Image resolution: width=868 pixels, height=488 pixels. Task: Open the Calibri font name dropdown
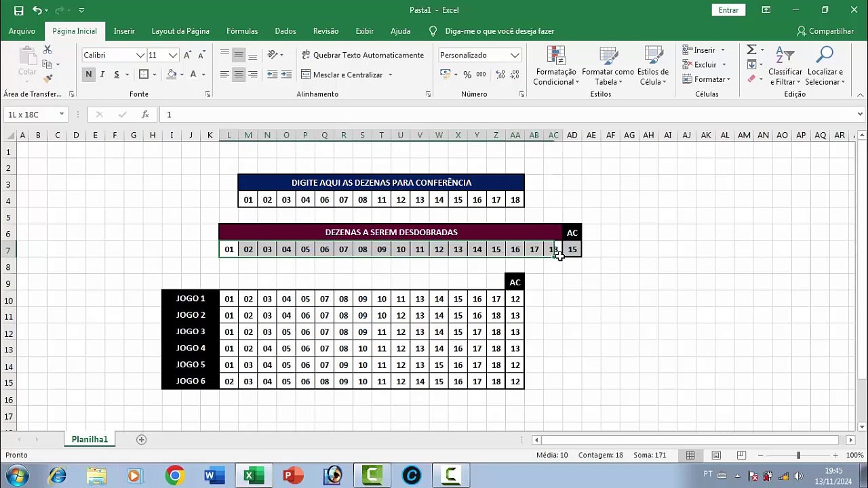pyautogui.click(x=140, y=55)
